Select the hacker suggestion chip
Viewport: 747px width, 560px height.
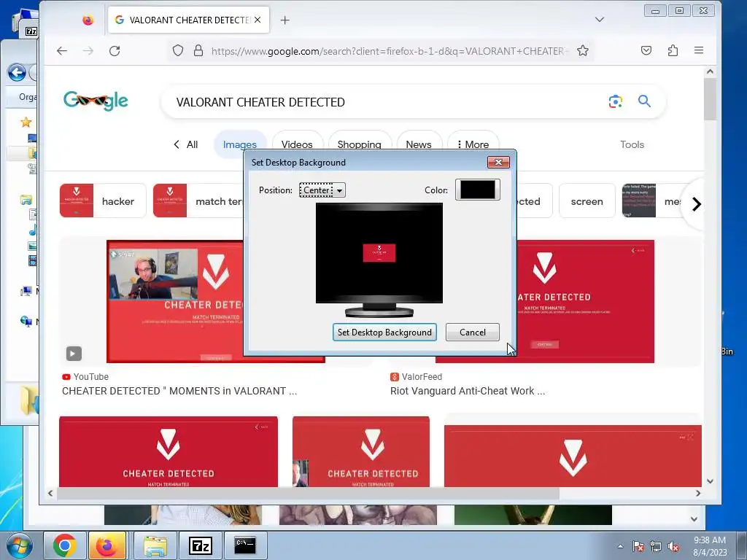click(103, 201)
